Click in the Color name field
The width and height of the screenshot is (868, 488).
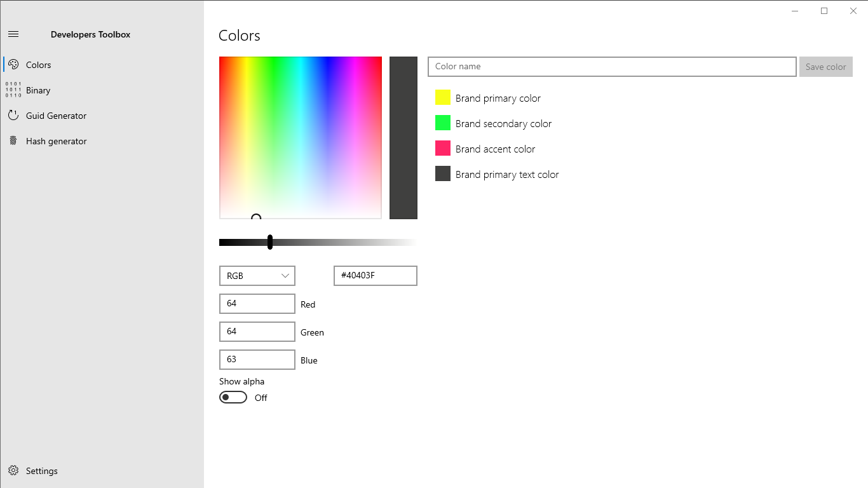pyautogui.click(x=612, y=67)
